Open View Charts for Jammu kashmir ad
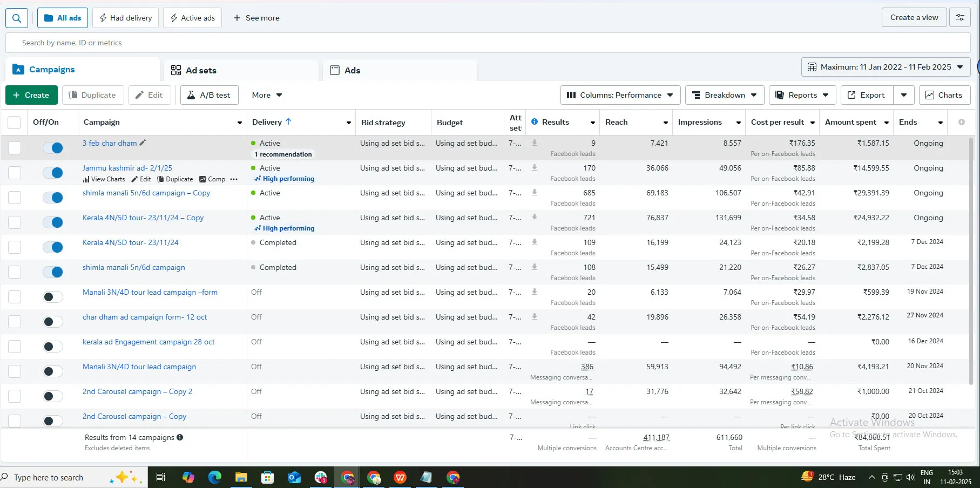980x488 pixels. (104, 179)
